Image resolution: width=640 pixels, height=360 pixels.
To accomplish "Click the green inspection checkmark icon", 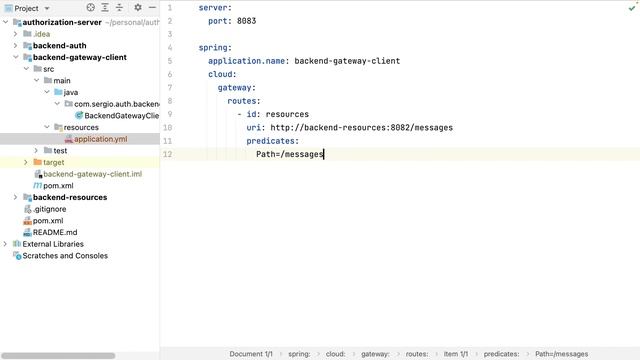I will (x=632, y=8).
